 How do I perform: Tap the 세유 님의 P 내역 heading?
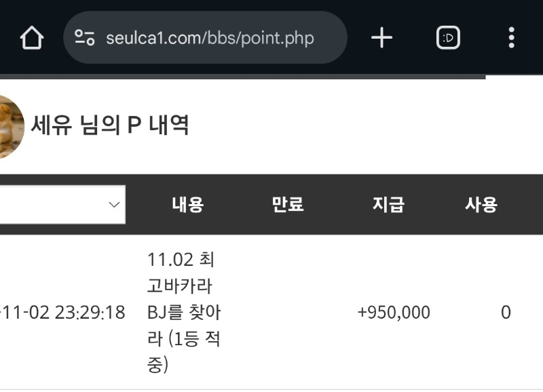tap(110, 125)
